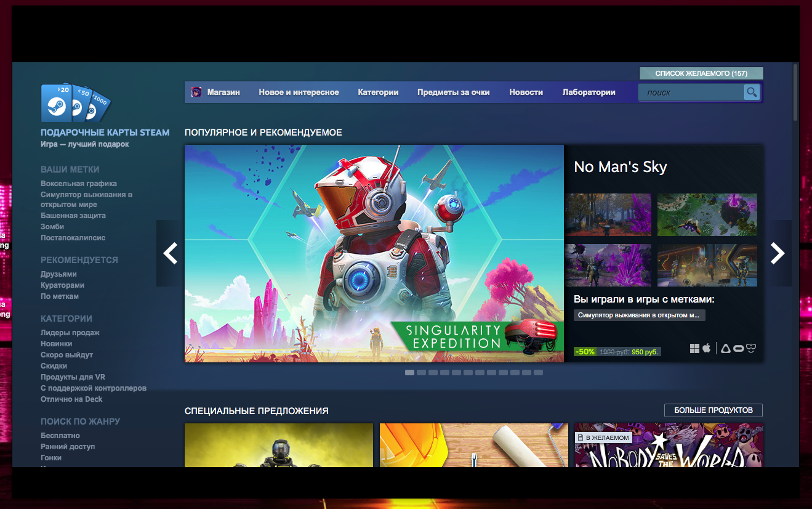Browse the Ранний доступ genre
This screenshot has height=509, width=812.
(x=68, y=447)
